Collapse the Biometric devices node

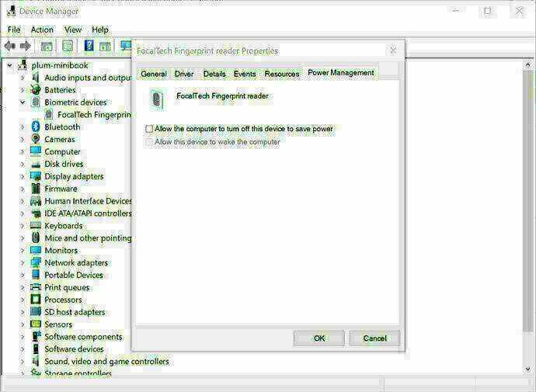(x=23, y=102)
